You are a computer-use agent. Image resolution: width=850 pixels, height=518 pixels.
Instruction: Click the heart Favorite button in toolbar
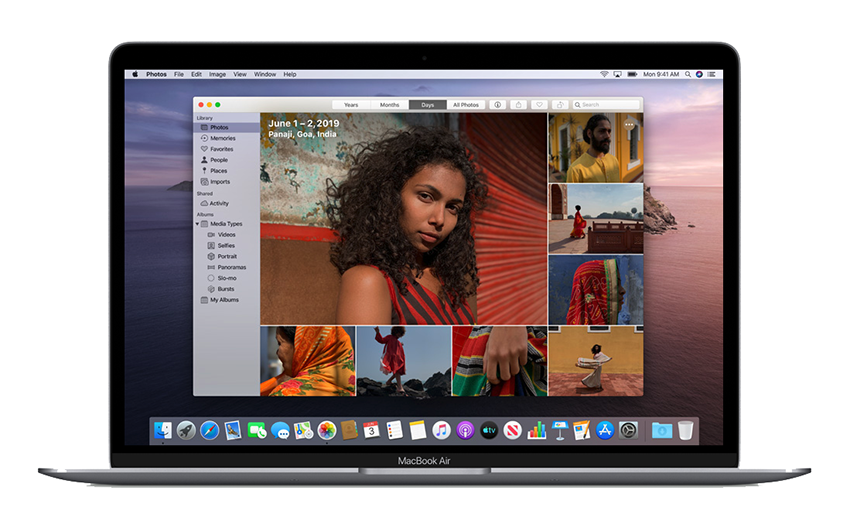[x=539, y=105]
